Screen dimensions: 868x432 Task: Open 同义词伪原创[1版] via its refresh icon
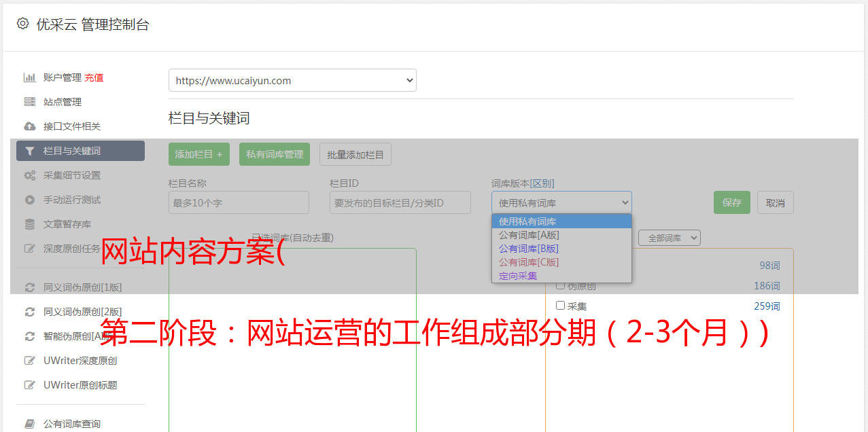point(29,287)
